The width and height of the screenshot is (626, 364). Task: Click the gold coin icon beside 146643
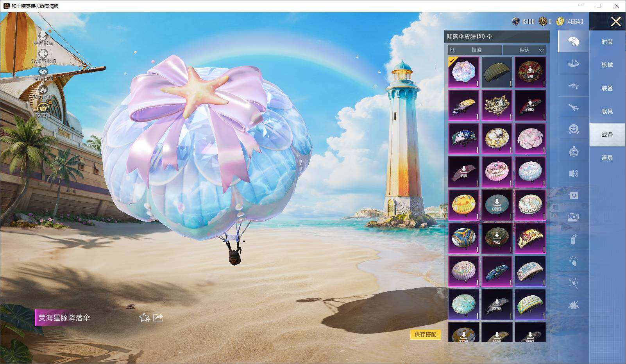(560, 21)
